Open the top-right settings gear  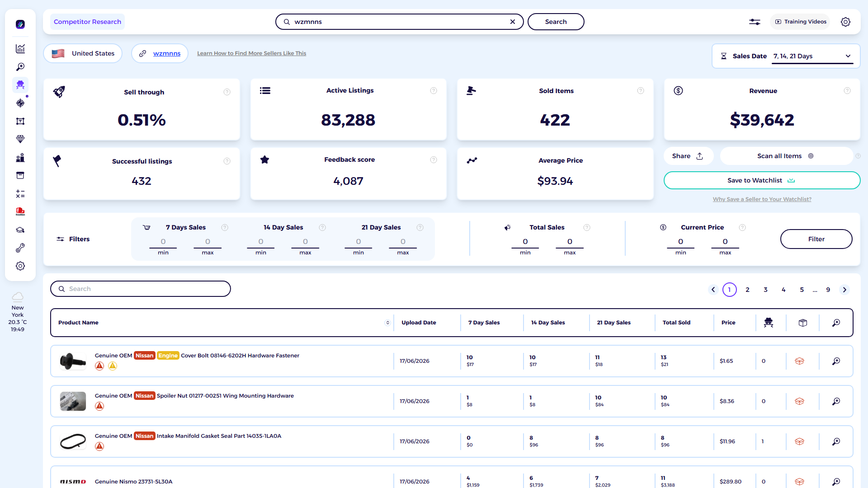pos(845,22)
